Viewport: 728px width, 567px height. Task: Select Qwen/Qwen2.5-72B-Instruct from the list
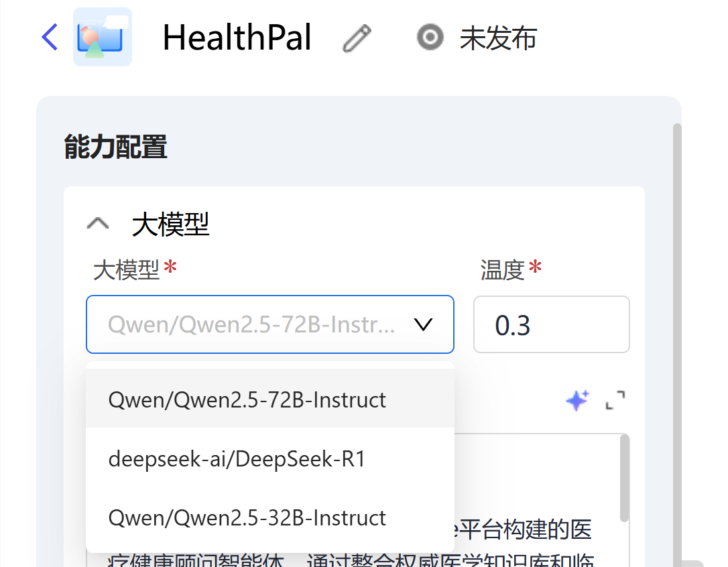point(247,399)
